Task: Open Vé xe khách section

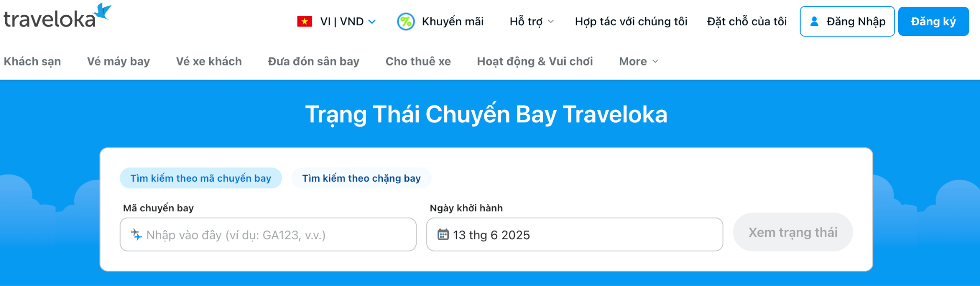Action: pos(209,61)
